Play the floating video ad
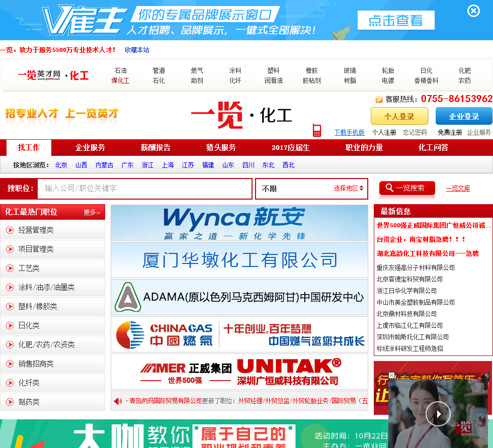The height and width of the screenshot is (448, 493). tap(438, 414)
